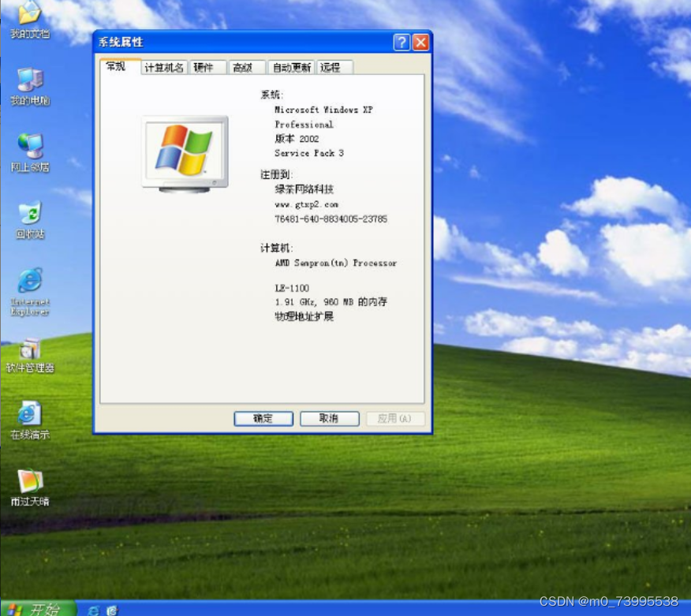The width and height of the screenshot is (691, 616).
Task: Select the 我的电脑 desktop icon
Action: (29, 87)
